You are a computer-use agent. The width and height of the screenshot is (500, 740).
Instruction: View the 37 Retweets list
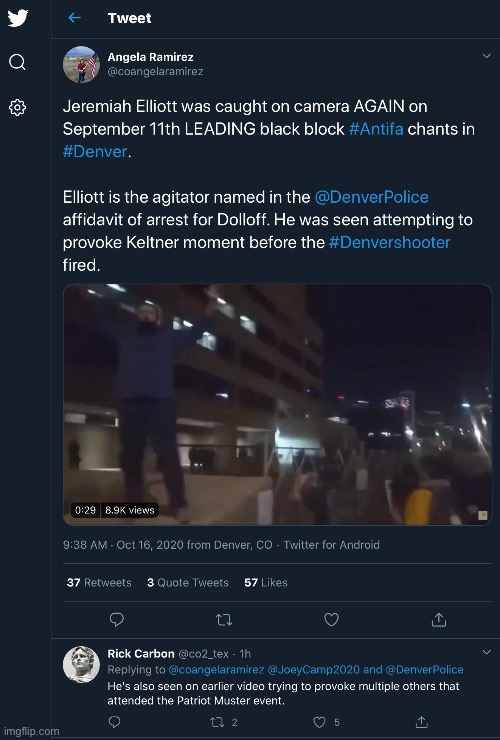click(x=99, y=582)
